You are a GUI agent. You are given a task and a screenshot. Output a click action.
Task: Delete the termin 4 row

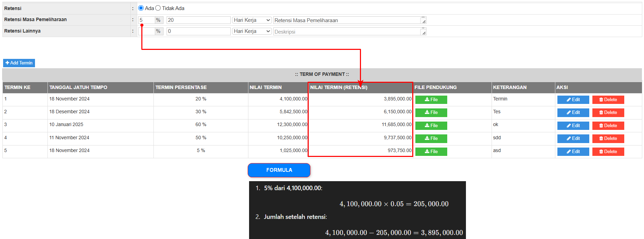(608, 139)
